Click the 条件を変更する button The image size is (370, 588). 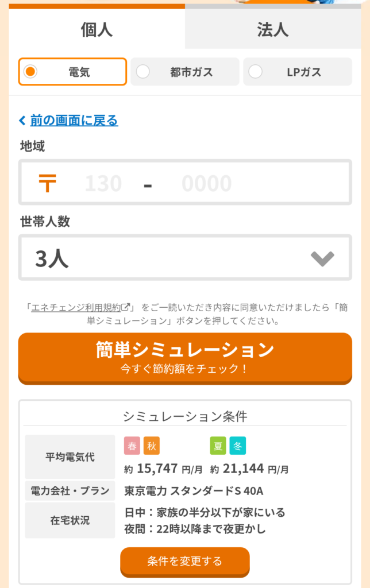click(x=184, y=561)
